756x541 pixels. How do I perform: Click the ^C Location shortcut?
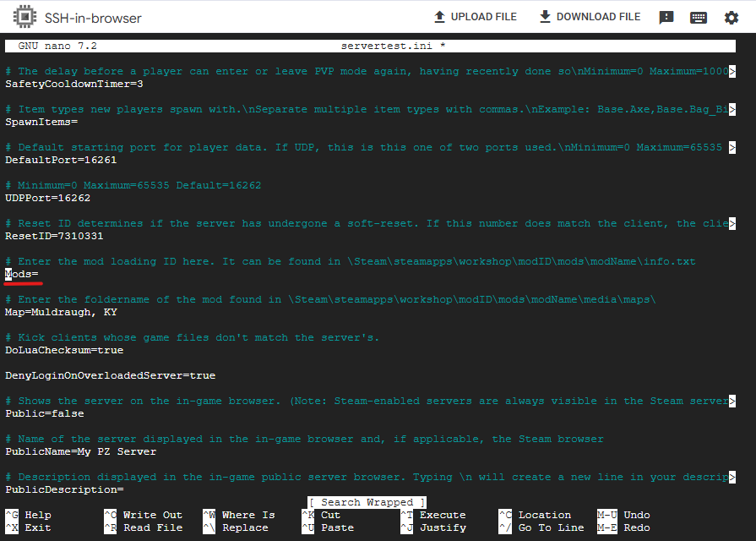point(536,515)
